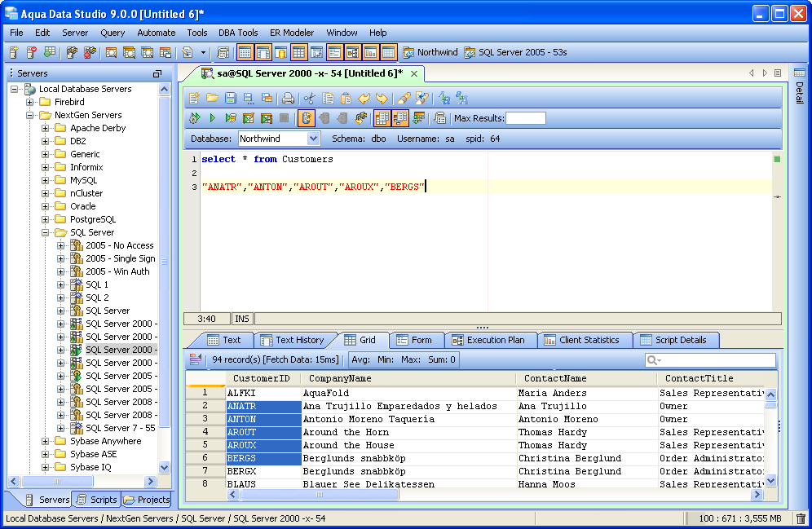Click the Open folder icon in editor toolbar

(x=212, y=99)
